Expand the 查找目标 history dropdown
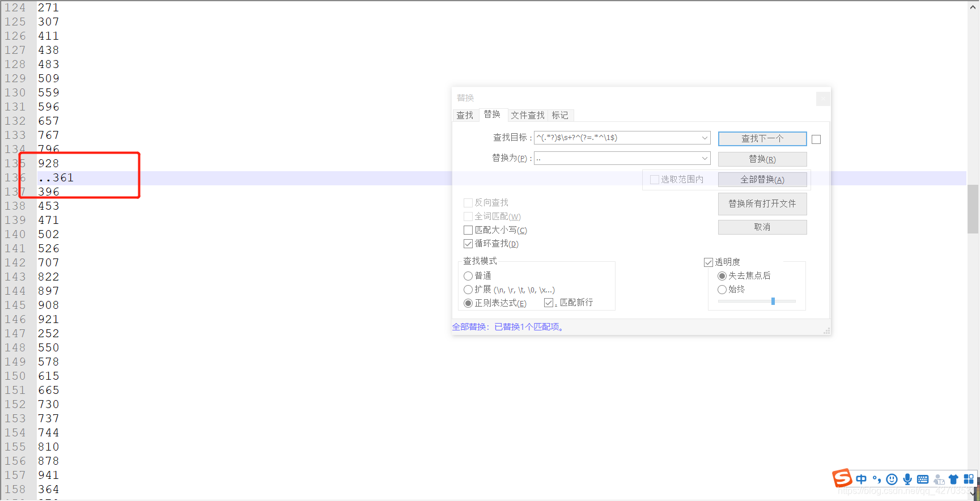Screen dimensions: 980x501 click(x=705, y=138)
